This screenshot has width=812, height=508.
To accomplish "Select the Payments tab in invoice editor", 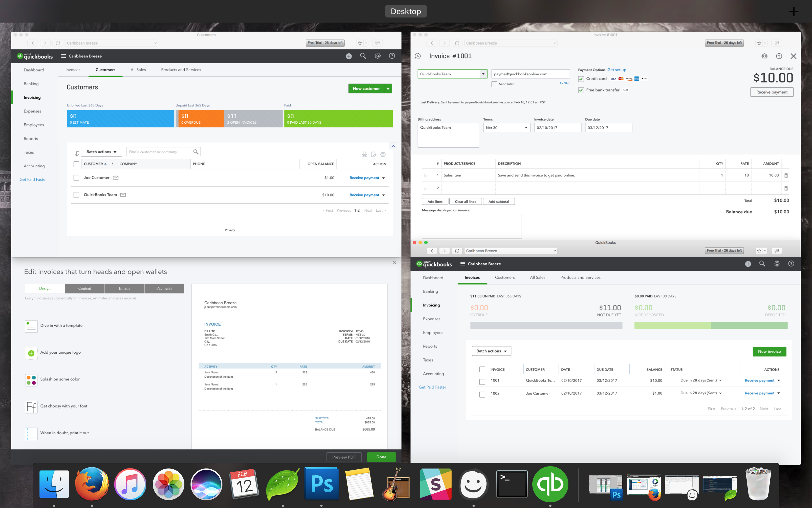I will (164, 288).
